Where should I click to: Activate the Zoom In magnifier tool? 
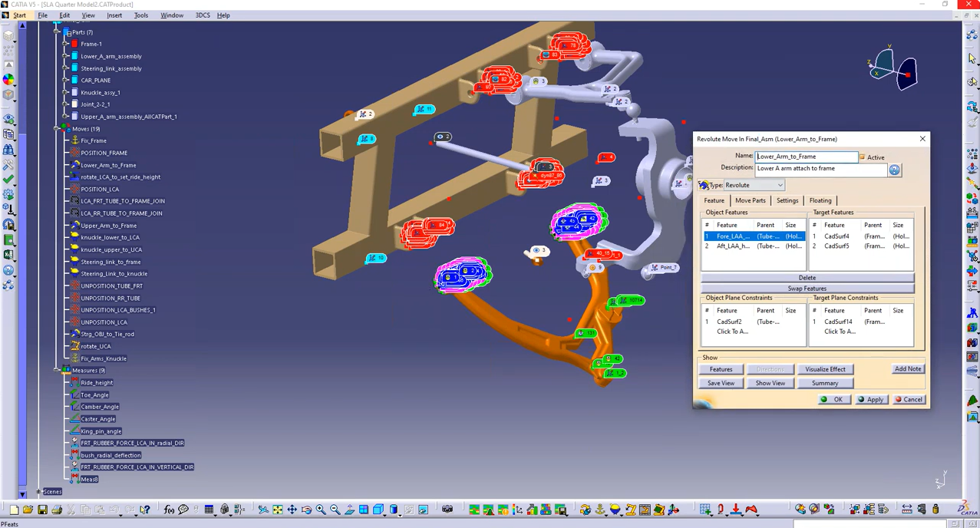coord(321,509)
